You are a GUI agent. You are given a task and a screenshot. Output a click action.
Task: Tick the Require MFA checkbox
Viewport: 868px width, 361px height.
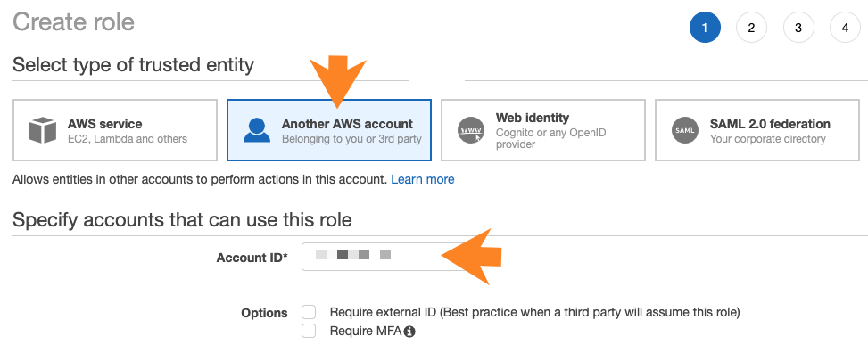click(309, 331)
